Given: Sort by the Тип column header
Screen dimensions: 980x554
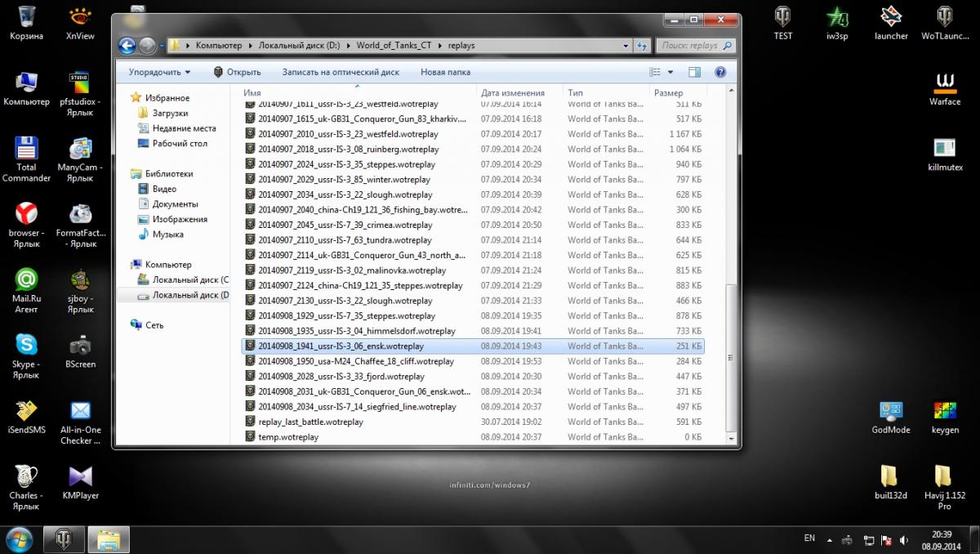Looking at the screenshot, I should 605,93.
